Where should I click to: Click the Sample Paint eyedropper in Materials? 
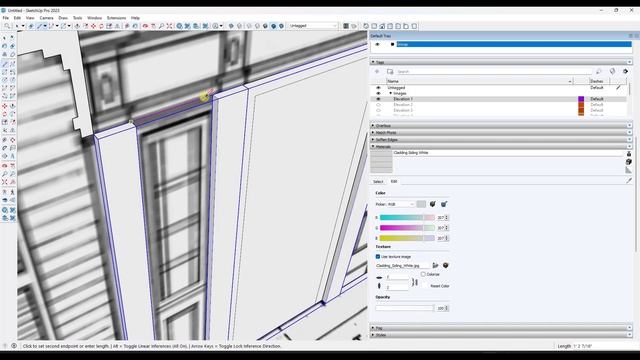[x=629, y=180]
